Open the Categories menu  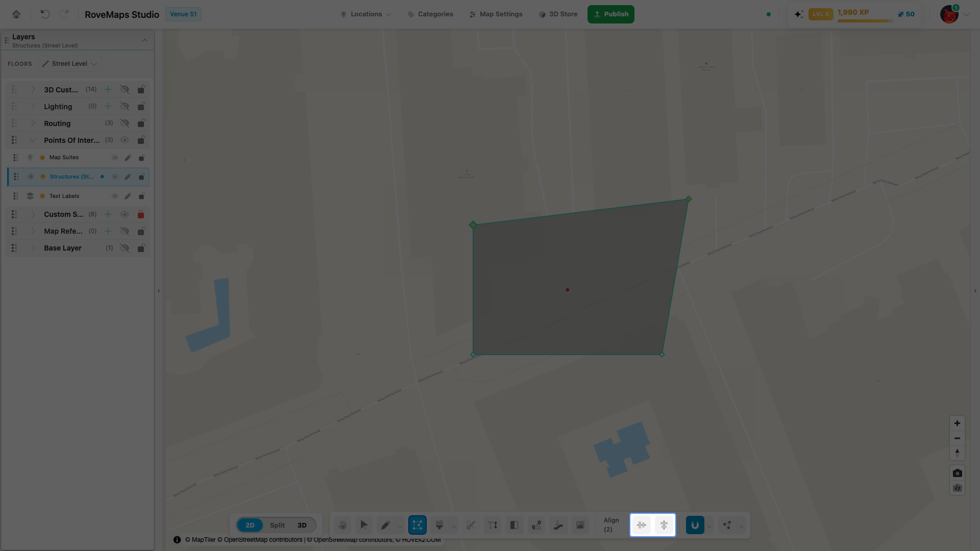pyautogui.click(x=430, y=14)
